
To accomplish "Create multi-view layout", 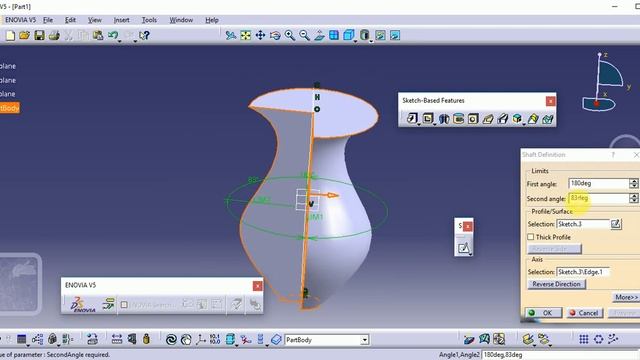I will tap(334, 36).
